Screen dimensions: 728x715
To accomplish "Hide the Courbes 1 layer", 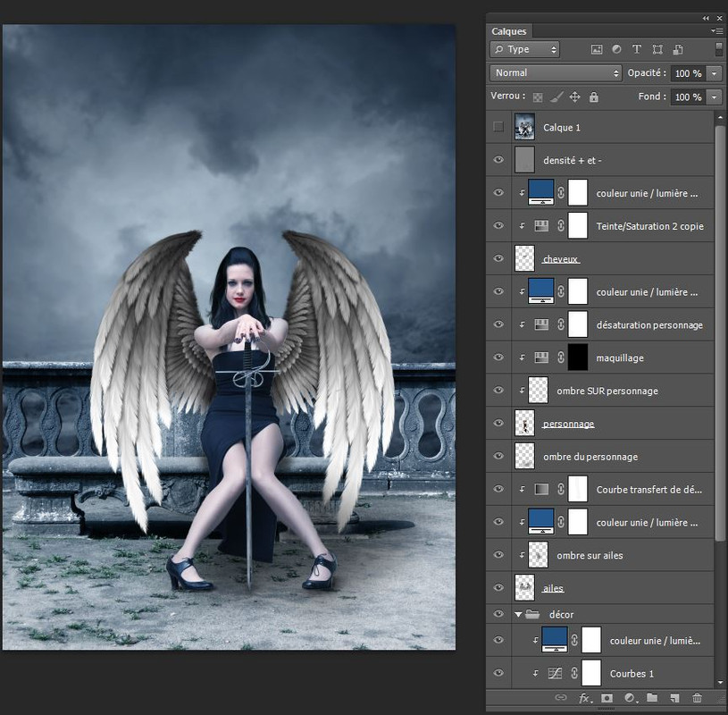I will click(498, 673).
